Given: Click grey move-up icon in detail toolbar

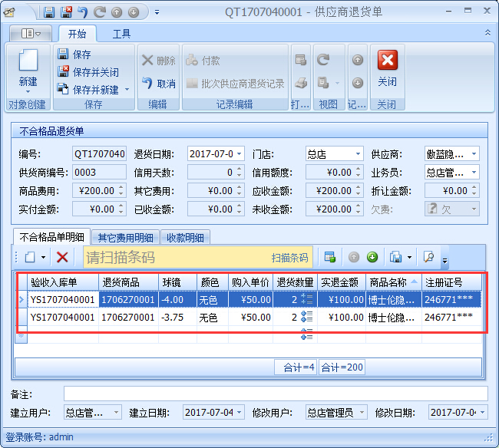Looking at the screenshot, I should pyautogui.click(x=354, y=257).
